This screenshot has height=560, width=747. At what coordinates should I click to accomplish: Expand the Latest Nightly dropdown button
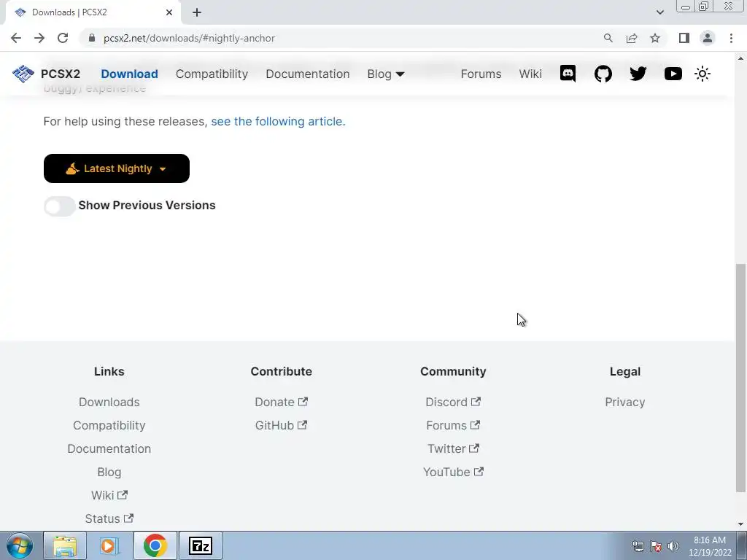(117, 168)
